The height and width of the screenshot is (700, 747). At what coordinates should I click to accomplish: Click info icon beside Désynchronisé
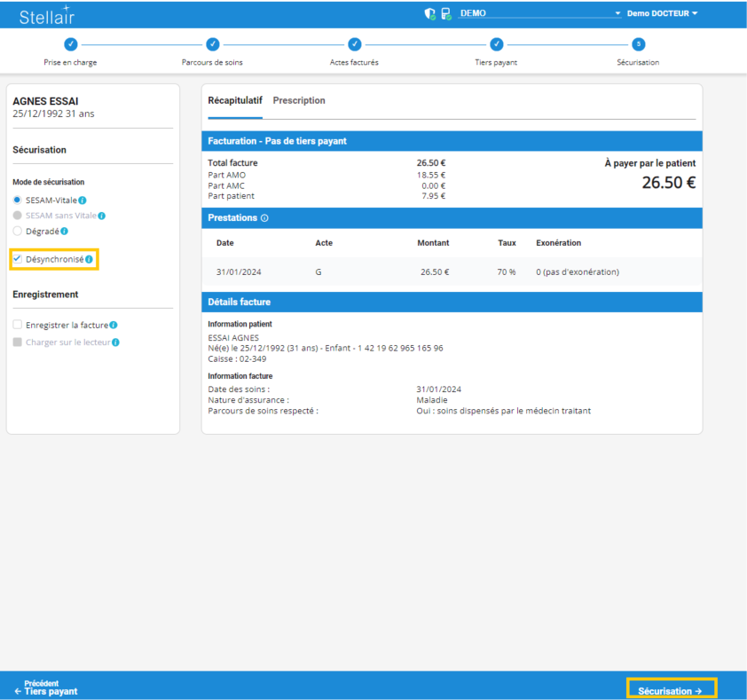pos(89,259)
